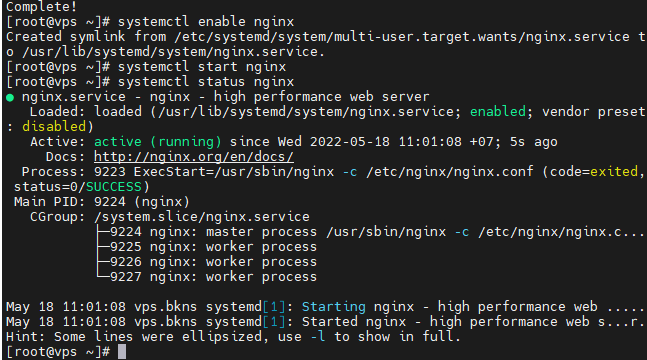Click the CGroup /system.slice/nginx.service path
Screen dimensions: 647x360
(202, 217)
